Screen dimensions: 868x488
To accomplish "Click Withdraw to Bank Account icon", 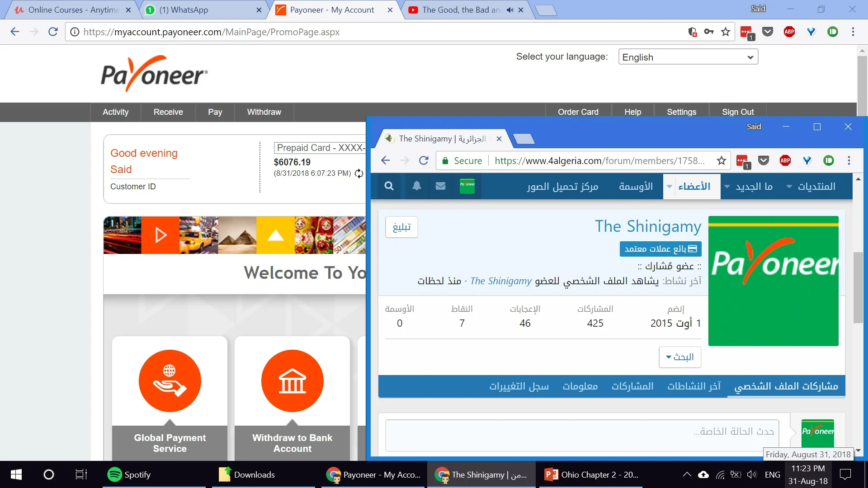I will (292, 381).
